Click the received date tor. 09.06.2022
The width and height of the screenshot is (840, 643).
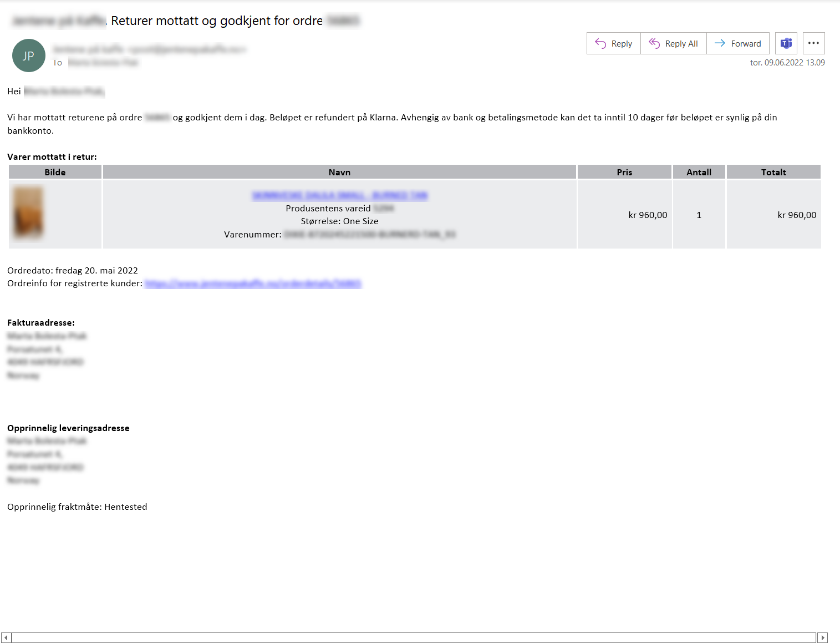[x=787, y=63]
